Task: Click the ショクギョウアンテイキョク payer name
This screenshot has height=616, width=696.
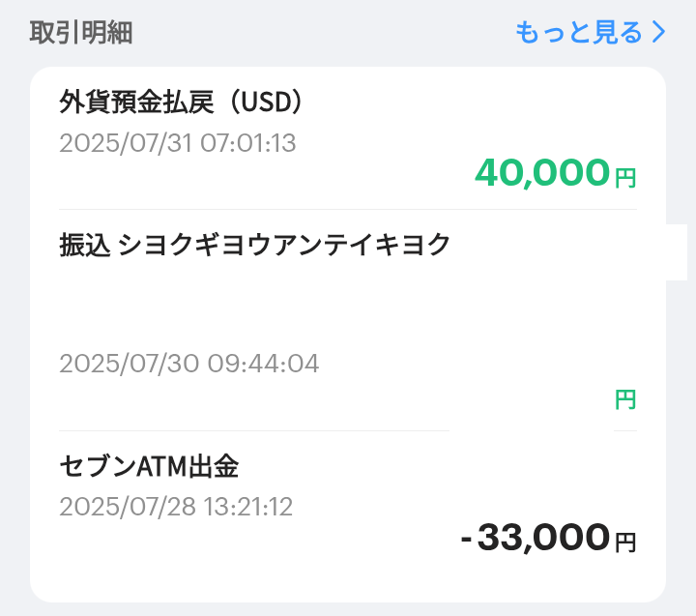Action: 284,245
